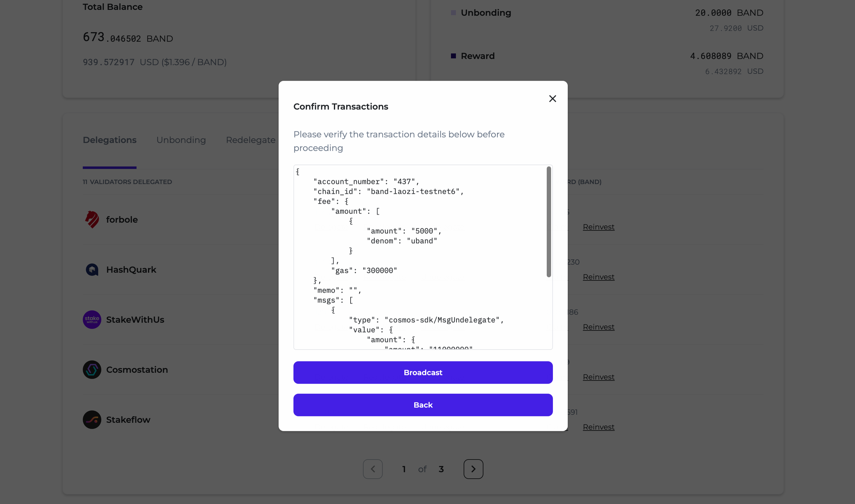Image resolution: width=855 pixels, height=504 pixels.
Task: Click the 'Confirm Transactions' title
Action: click(341, 106)
